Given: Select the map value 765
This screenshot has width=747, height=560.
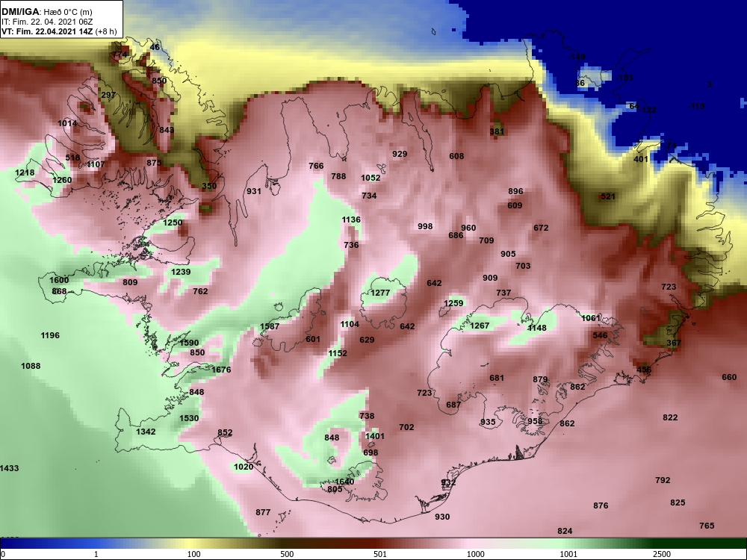Looking at the screenshot, I should click(707, 526).
